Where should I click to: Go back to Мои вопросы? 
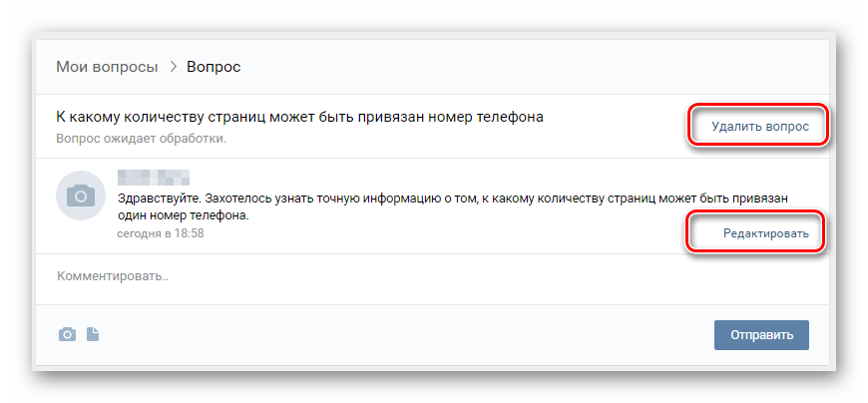pyautogui.click(x=107, y=67)
